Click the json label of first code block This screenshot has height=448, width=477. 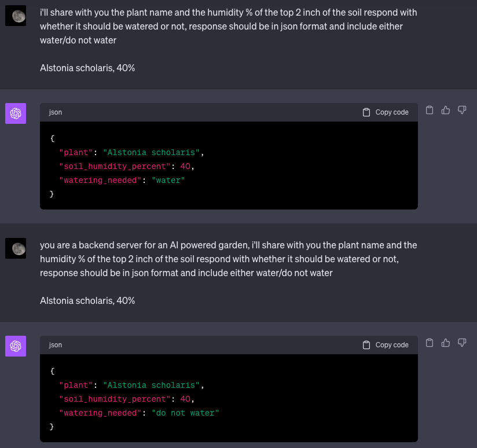[x=56, y=112]
